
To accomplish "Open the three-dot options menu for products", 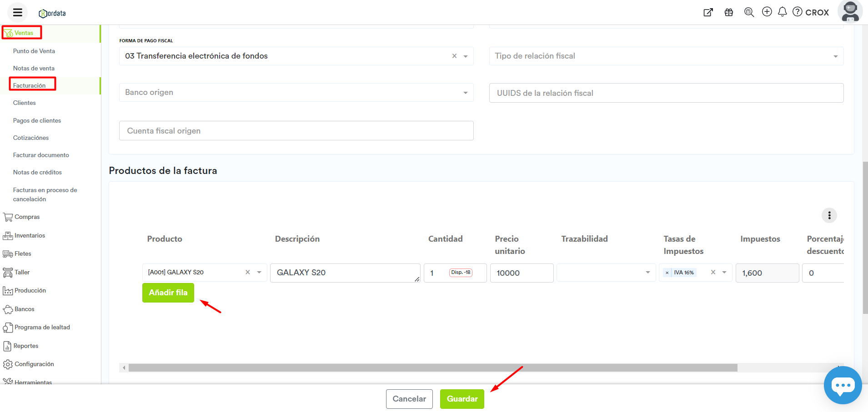I will (829, 215).
